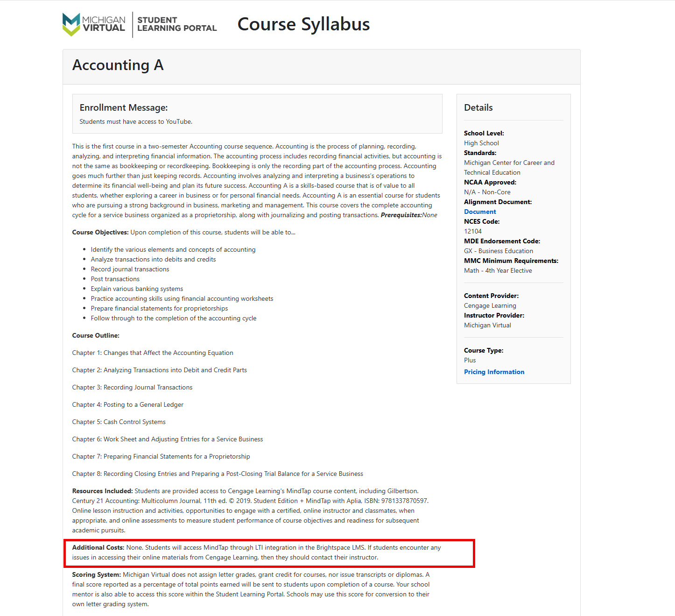Click objective 'Identify the various elements and concepts'
The height and width of the screenshot is (616, 675).
click(173, 249)
